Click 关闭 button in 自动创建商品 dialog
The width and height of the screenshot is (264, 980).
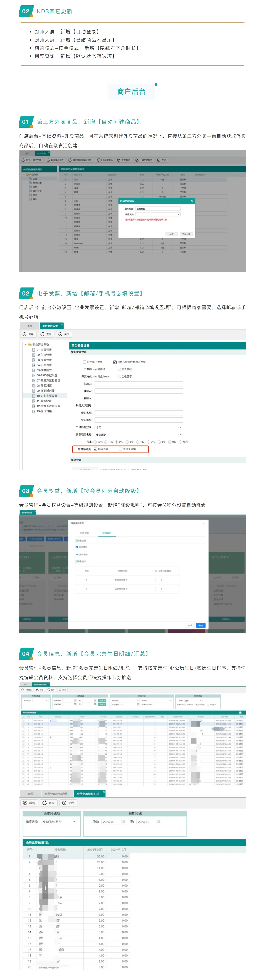[x=171, y=234]
